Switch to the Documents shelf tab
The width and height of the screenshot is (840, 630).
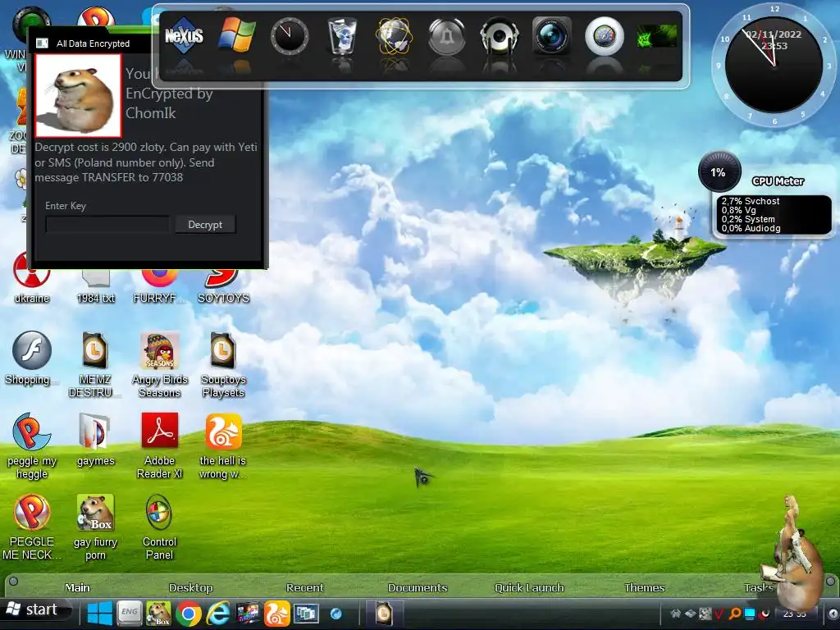[x=418, y=587]
